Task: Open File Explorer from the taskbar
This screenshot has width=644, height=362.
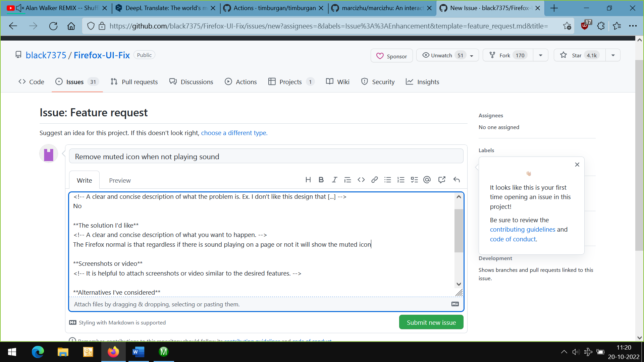Action: pyautogui.click(x=63, y=352)
